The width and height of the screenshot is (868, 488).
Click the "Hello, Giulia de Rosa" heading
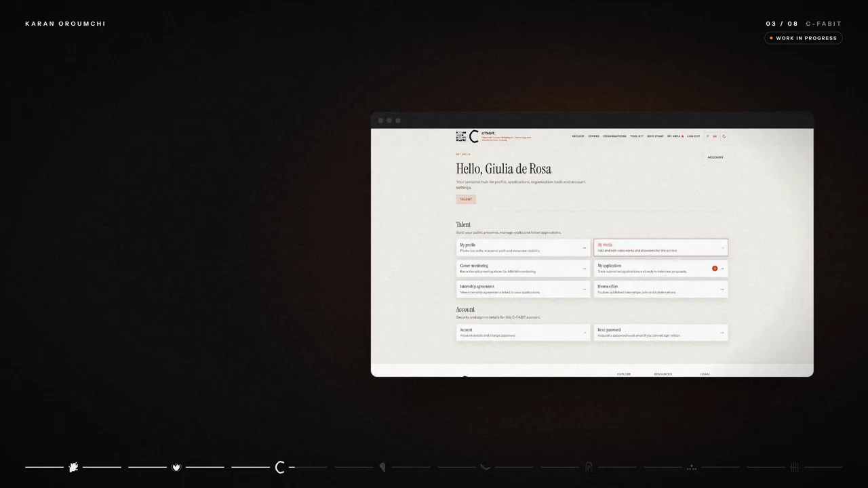(x=504, y=169)
